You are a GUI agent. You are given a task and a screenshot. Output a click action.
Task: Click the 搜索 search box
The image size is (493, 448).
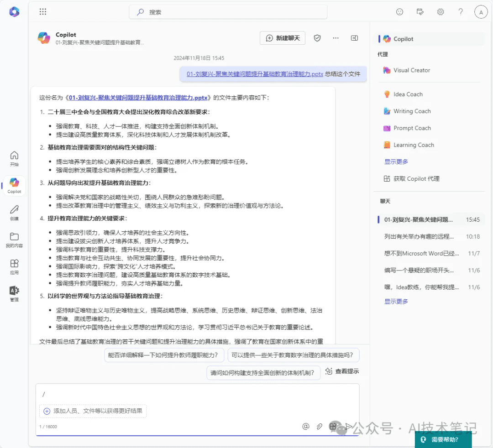coord(228,12)
